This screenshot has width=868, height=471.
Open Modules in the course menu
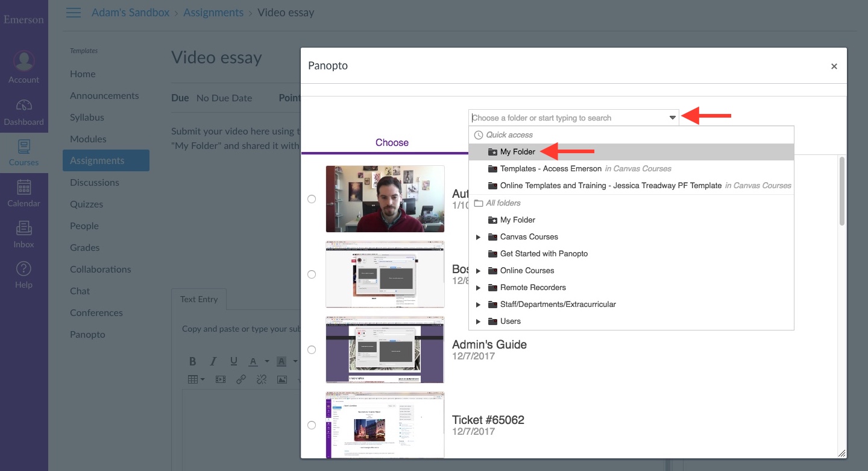click(88, 139)
